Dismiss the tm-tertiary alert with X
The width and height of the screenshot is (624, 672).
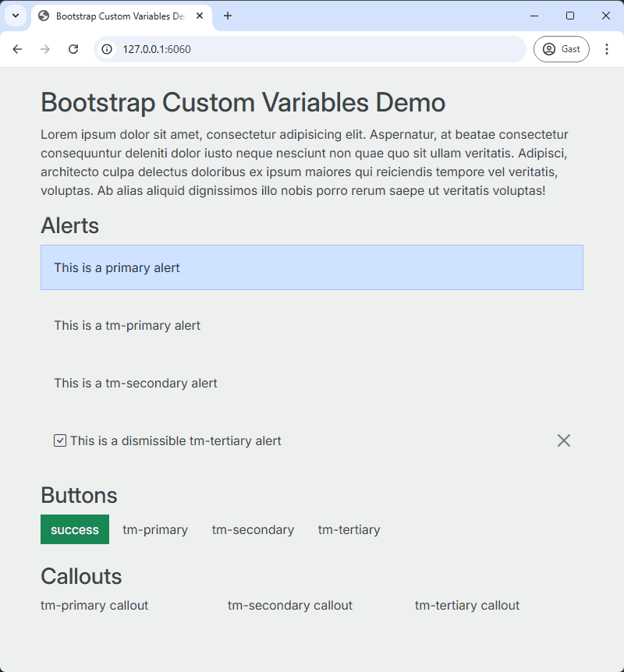pyautogui.click(x=563, y=440)
